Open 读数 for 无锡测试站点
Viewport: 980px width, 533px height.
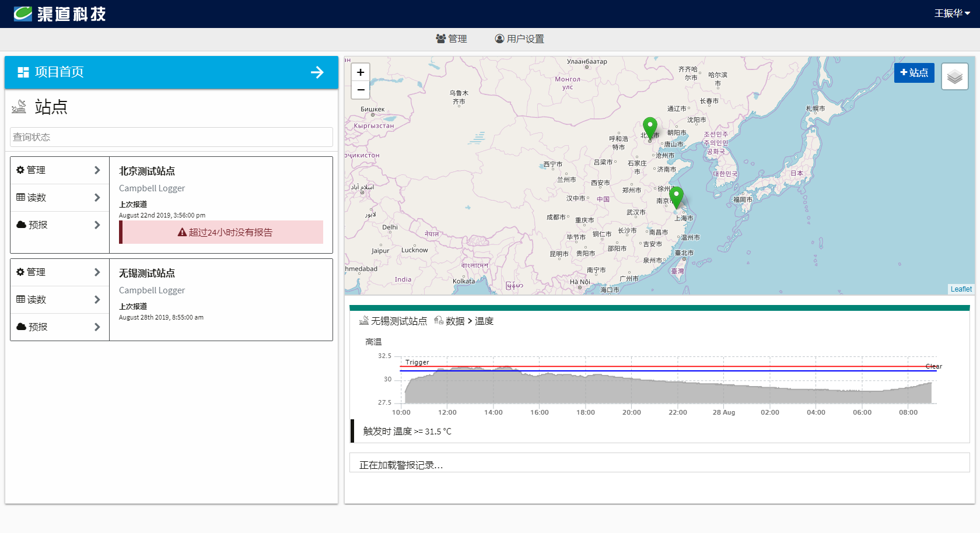[60, 300]
